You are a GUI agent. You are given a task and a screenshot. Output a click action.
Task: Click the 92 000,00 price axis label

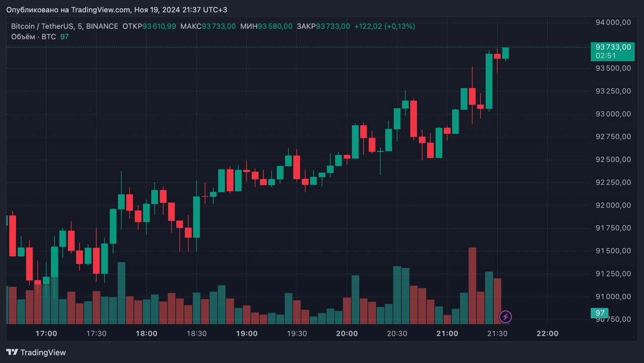(x=613, y=205)
